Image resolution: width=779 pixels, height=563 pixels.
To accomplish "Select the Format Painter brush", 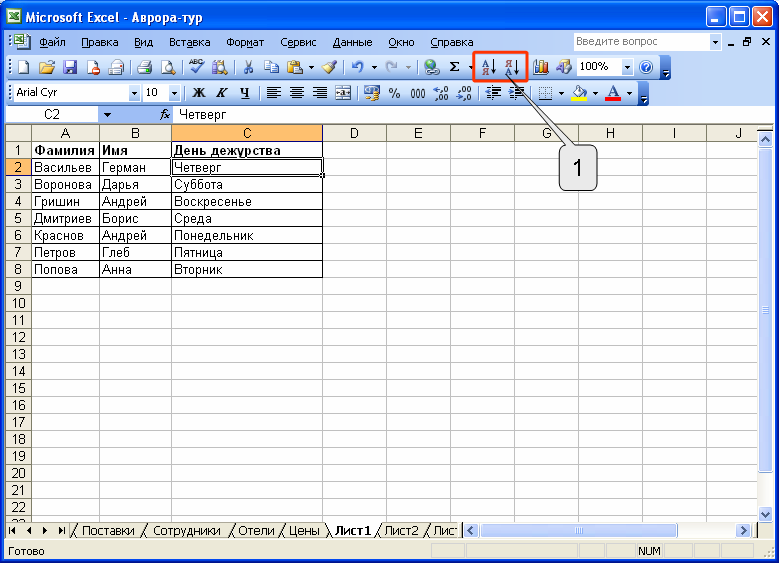I will coord(329,67).
